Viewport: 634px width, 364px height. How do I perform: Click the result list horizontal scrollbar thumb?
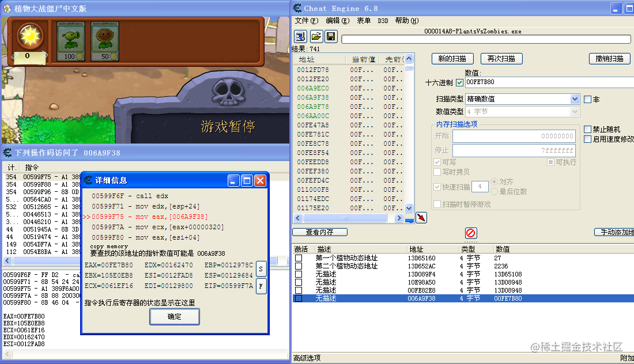coord(345,218)
